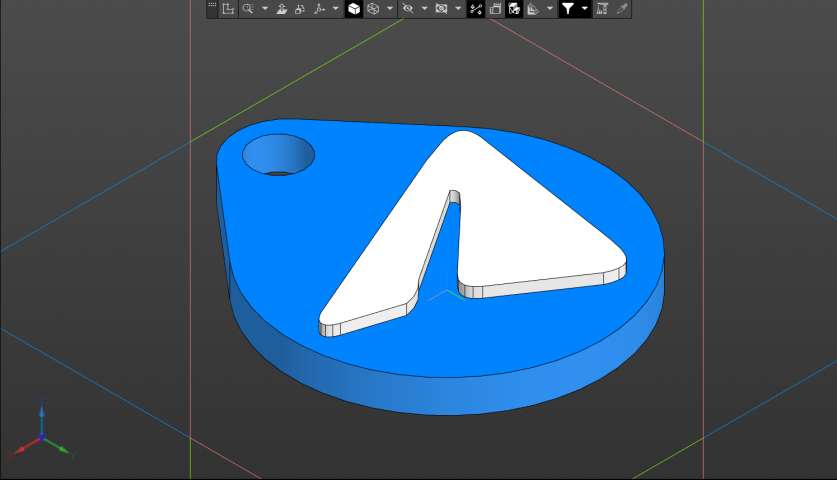Click the toolbar drag handle grip
Image resolution: width=837 pixels, height=480 pixels.
[x=212, y=5]
